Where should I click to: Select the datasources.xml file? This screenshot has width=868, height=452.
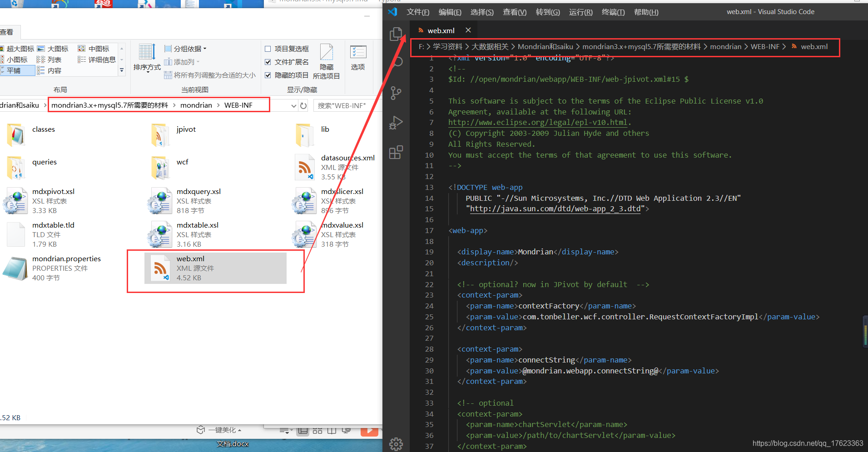[335, 167]
